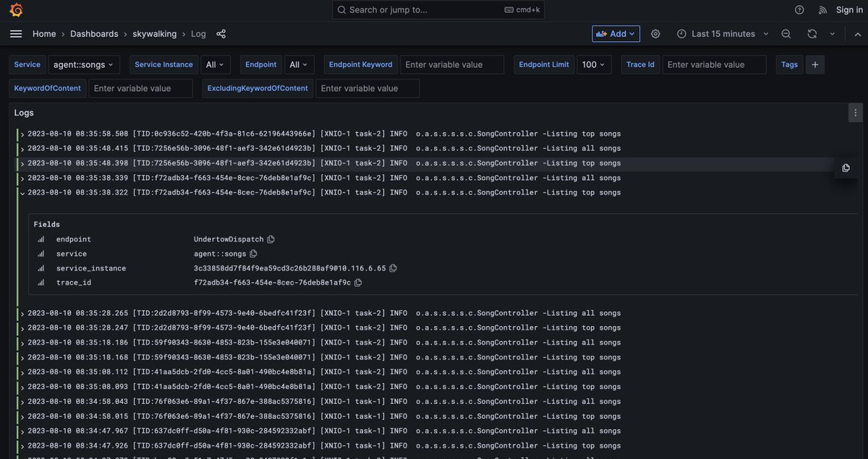
Task: Copy the trace_id field value
Action: (x=358, y=283)
